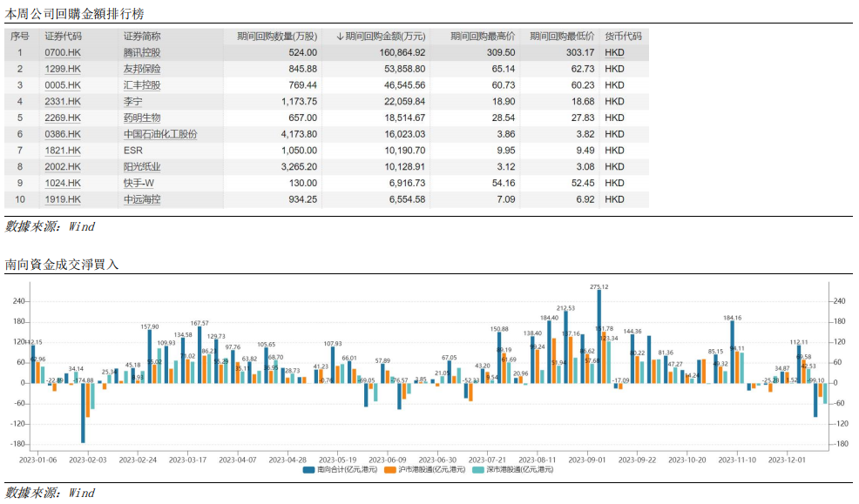This screenshot has width=859, height=504.
Task: Click HKD currency code in Tencent row
Action: 615,52
